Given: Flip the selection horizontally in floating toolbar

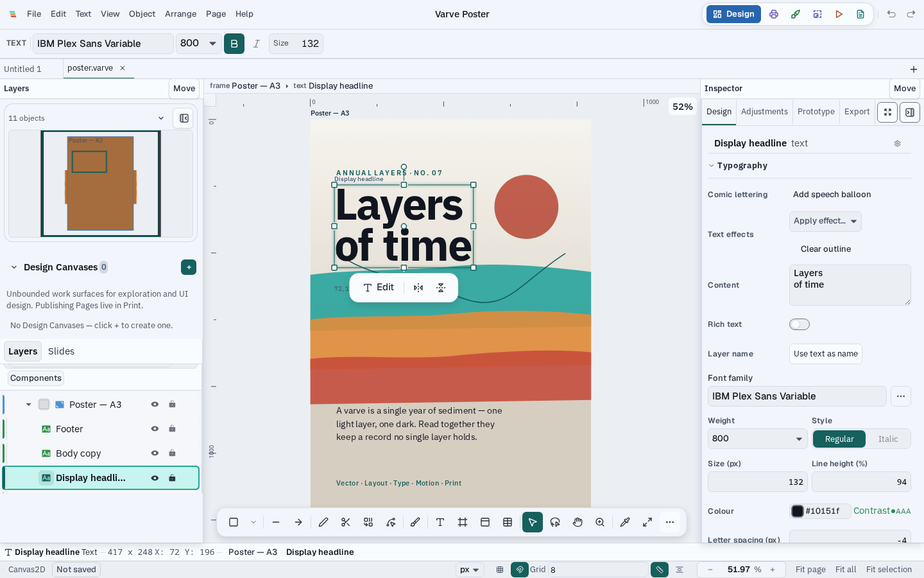Looking at the screenshot, I should (x=418, y=288).
